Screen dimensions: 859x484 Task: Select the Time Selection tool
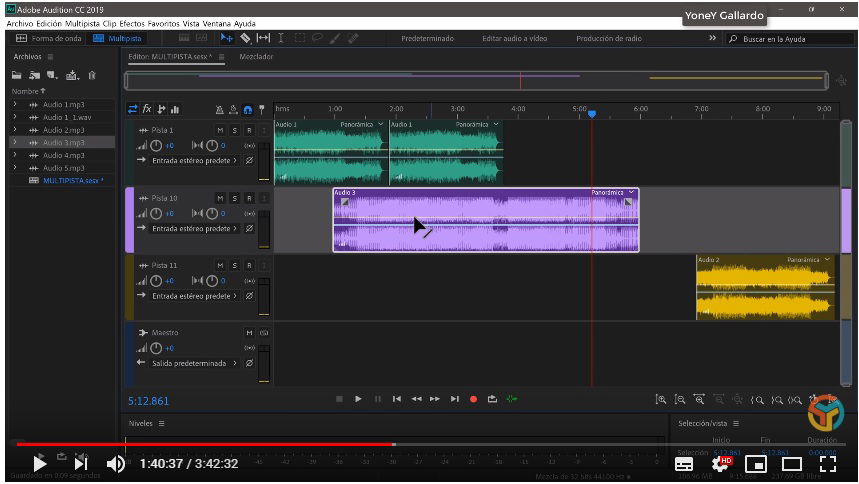point(280,38)
